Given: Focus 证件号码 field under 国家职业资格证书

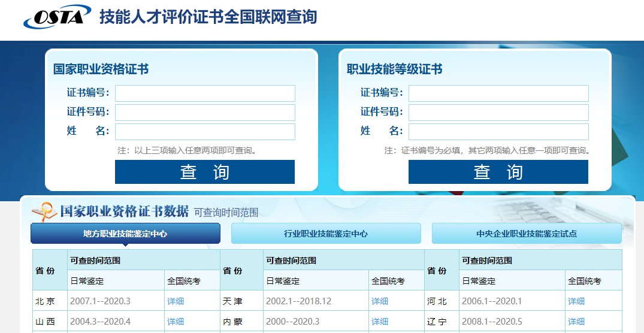Looking at the screenshot, I should [x=205, y=113].
